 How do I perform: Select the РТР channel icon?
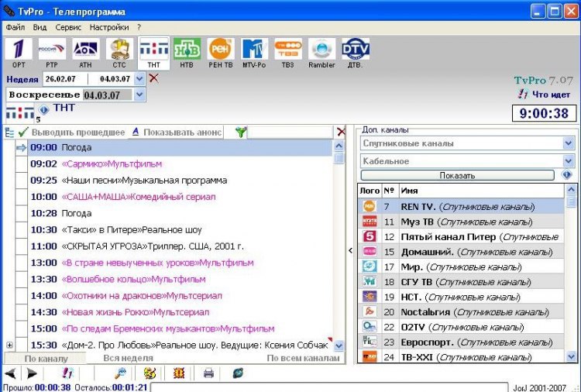coord(52,53)
